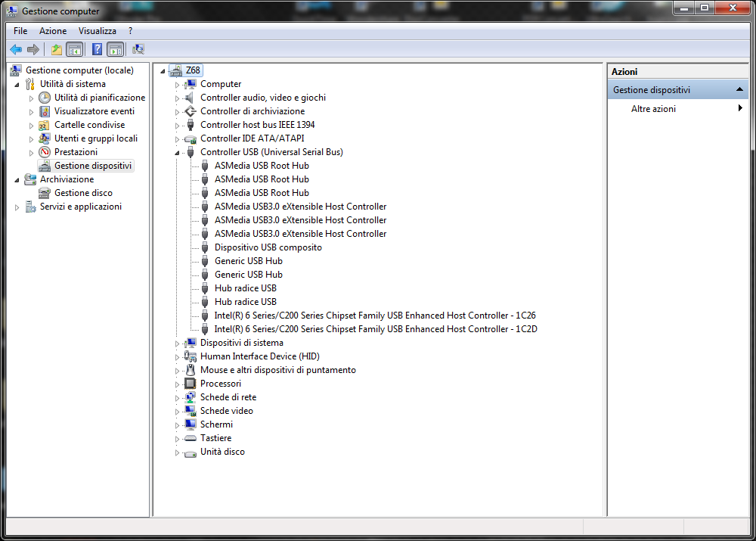Viewport: 756px width, 541px height.
Task: Open the blue Help question mark icon
Action: point(97,49)
